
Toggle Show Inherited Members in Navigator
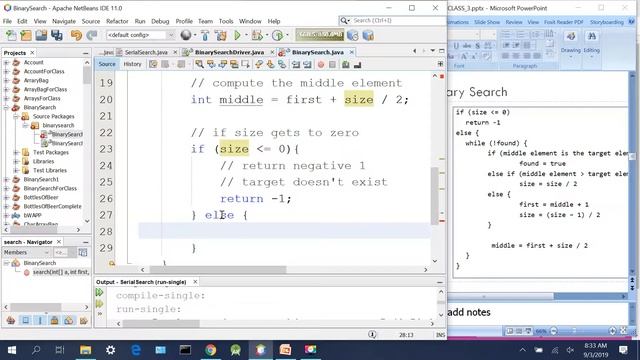pos(11,320)
